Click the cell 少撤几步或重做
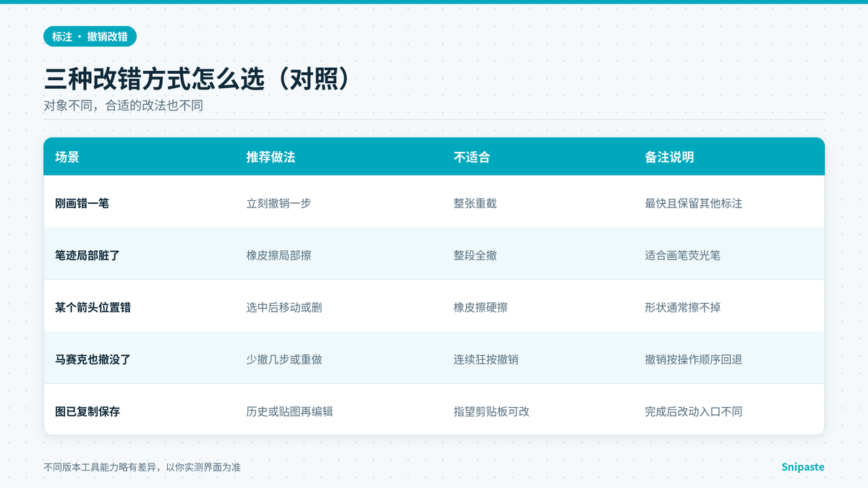 (x=284, y=359)
